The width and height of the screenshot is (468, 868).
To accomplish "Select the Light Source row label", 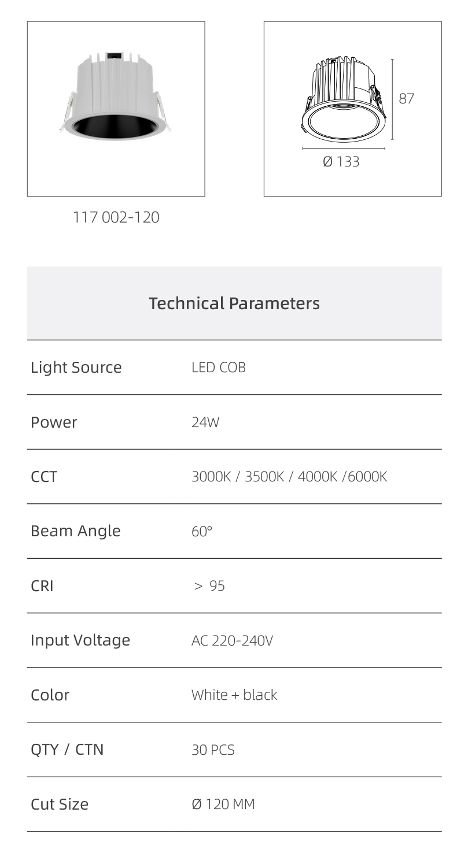I will click(76, 368).
